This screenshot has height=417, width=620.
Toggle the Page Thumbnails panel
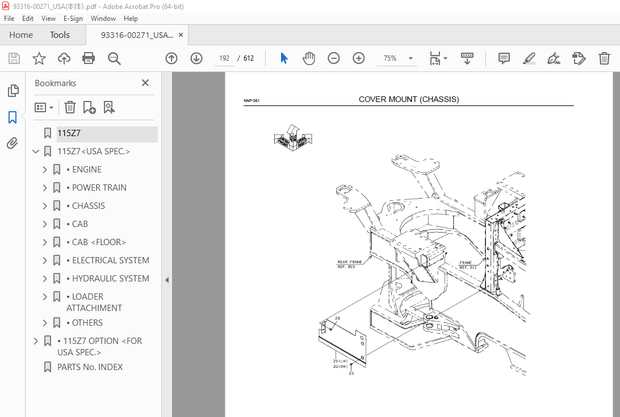[x=13, y=91]
